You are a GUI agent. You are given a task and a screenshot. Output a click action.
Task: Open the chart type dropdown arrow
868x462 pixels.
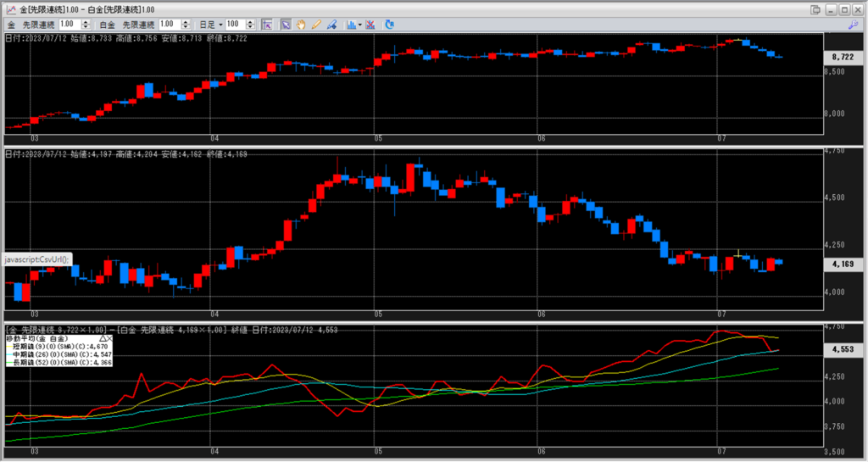[359, 25]
